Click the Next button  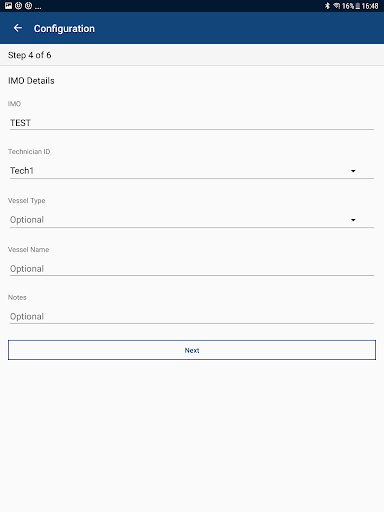(192, 350)
